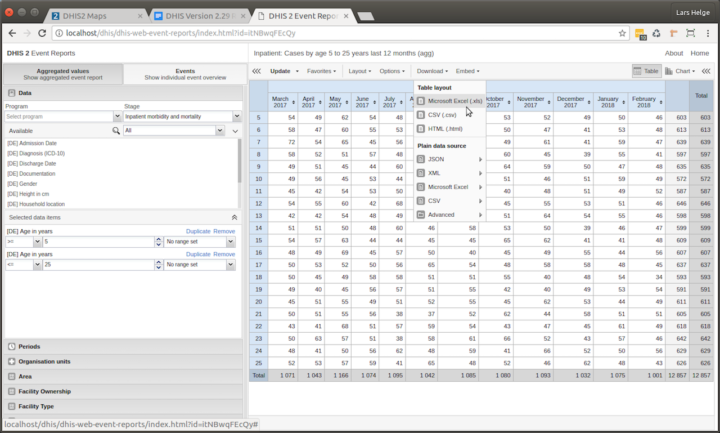Choose Microsoft Excel under Plain data source
The image size is (720, 433).
click(x=449, y=187)
